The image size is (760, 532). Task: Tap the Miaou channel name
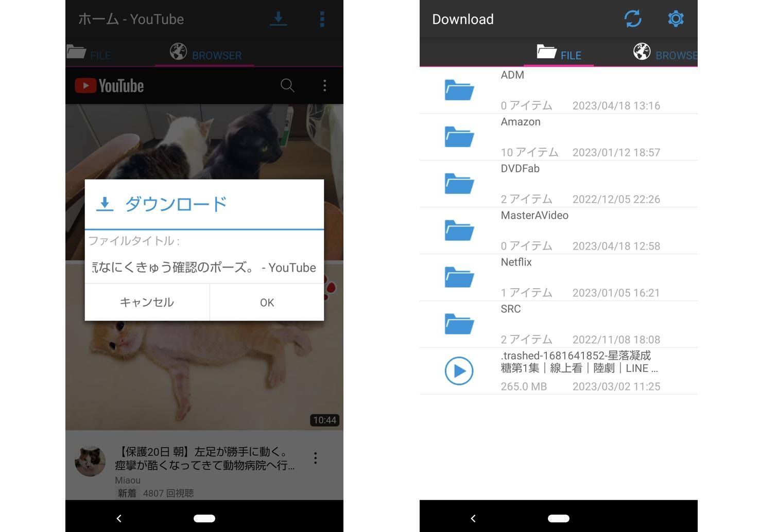click(x=128, y=480)
